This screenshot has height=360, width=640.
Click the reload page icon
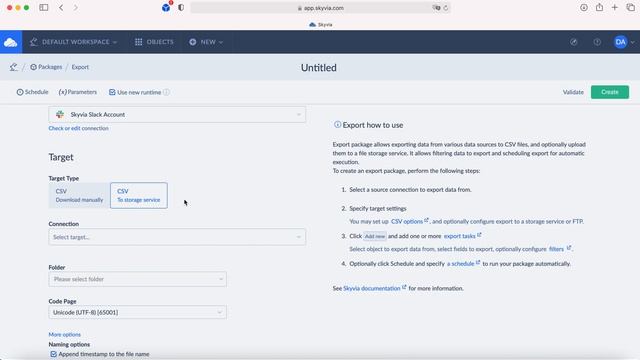[x=446, y=8]
